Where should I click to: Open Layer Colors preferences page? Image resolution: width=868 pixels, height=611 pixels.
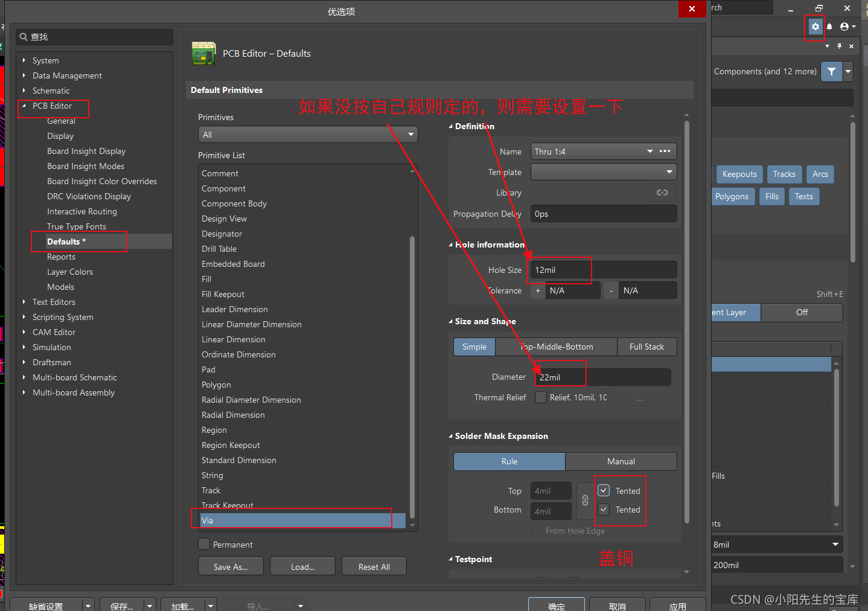70,272
